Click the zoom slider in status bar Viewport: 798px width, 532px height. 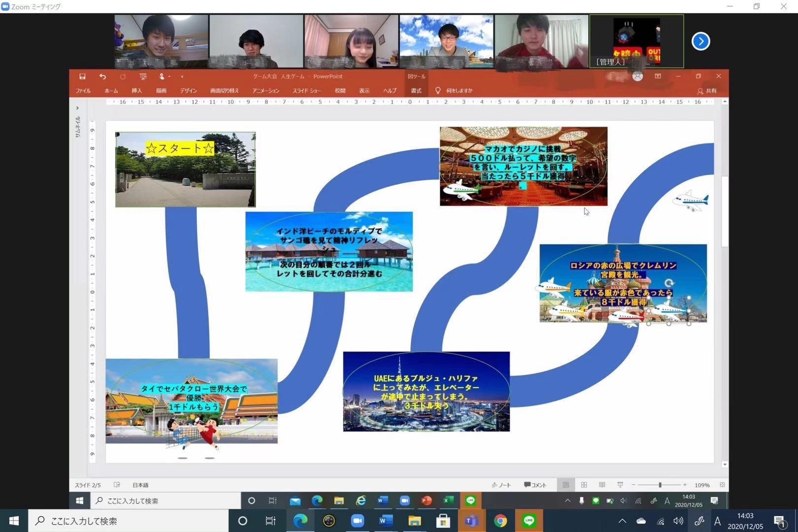660,485
